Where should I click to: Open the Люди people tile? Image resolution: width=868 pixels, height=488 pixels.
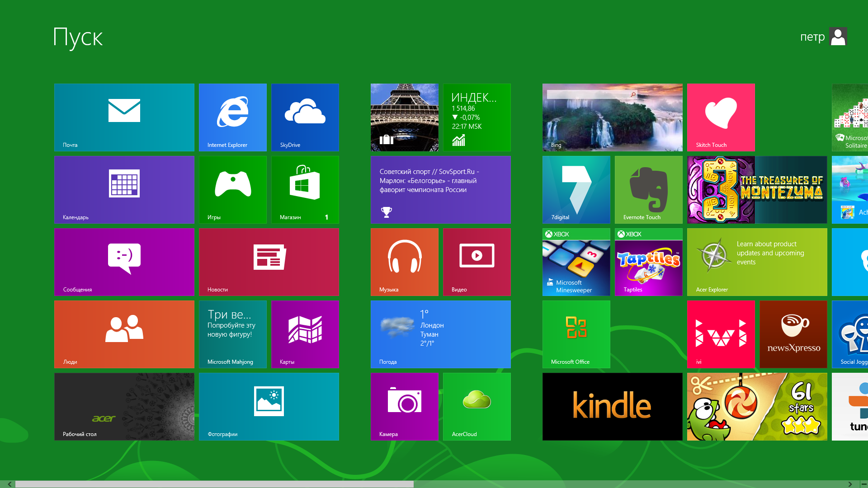click(124, 334)
